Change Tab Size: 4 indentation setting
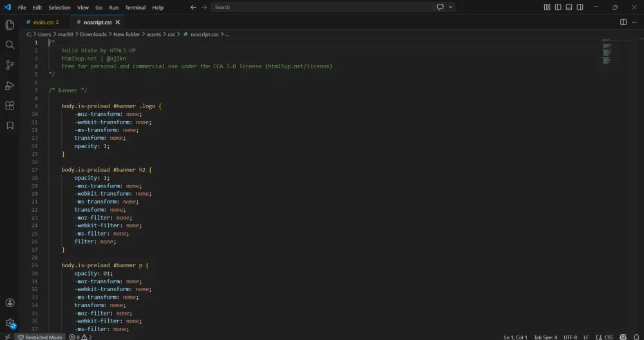Viewport: 644px width, 340px height. point(545,337)
